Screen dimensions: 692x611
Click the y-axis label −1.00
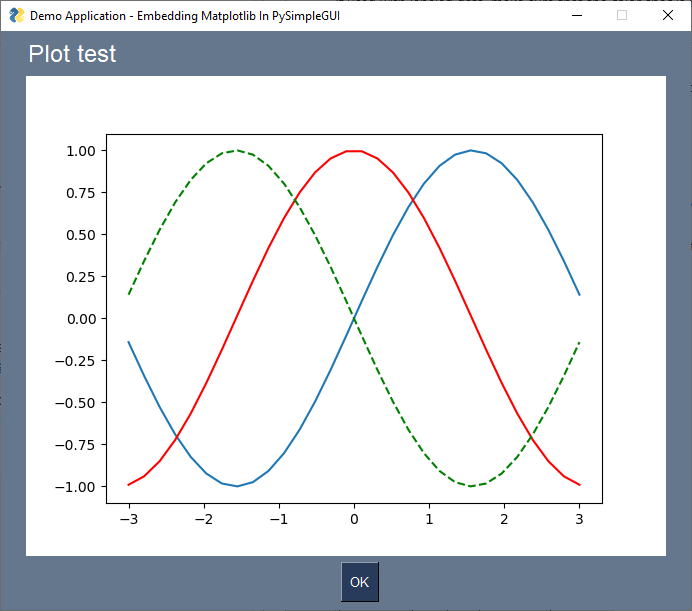[x=75, y=487]
